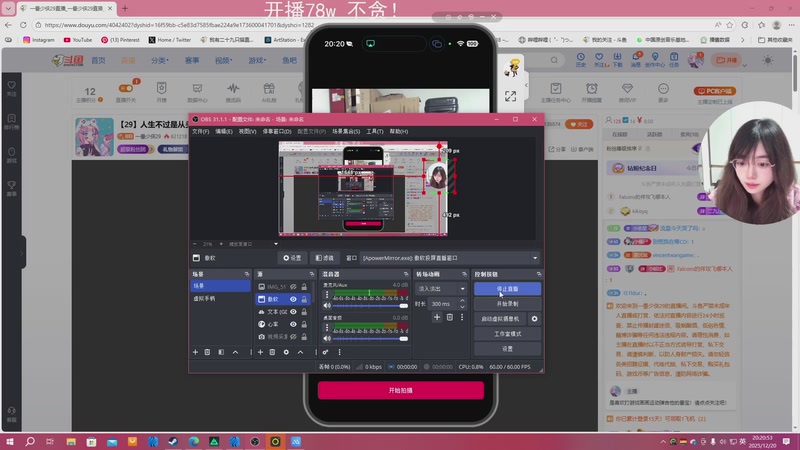Start the virtual camera button

coord(500,319)
